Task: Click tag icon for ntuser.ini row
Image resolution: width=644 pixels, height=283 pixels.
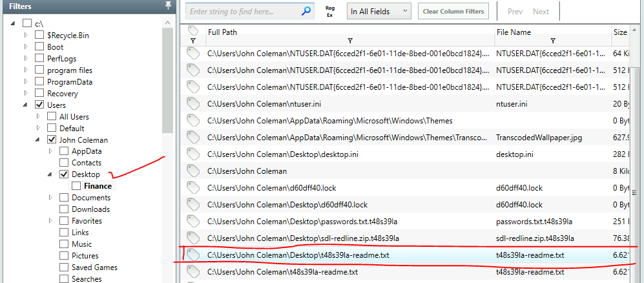Action: [192, 103]
